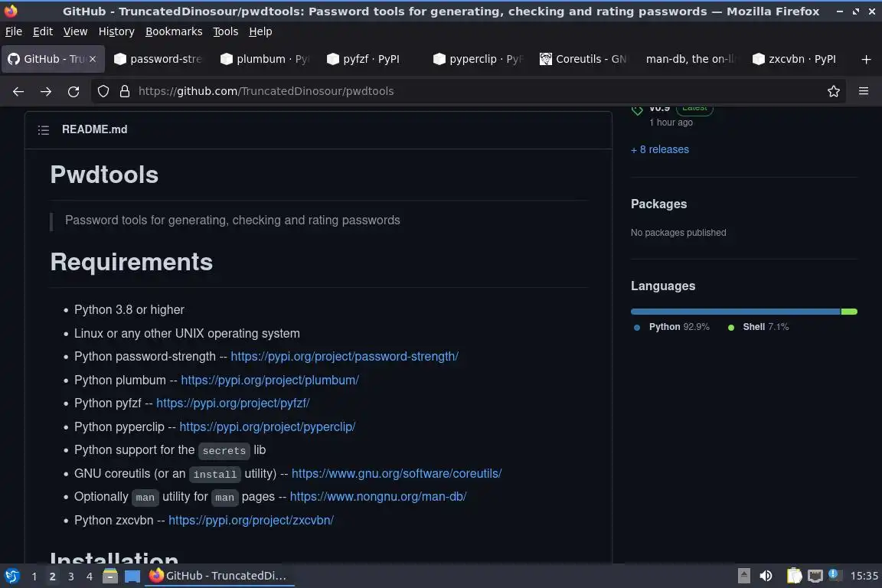Click the removable media tray icon

pyautogui.click(x=743, y=576)
